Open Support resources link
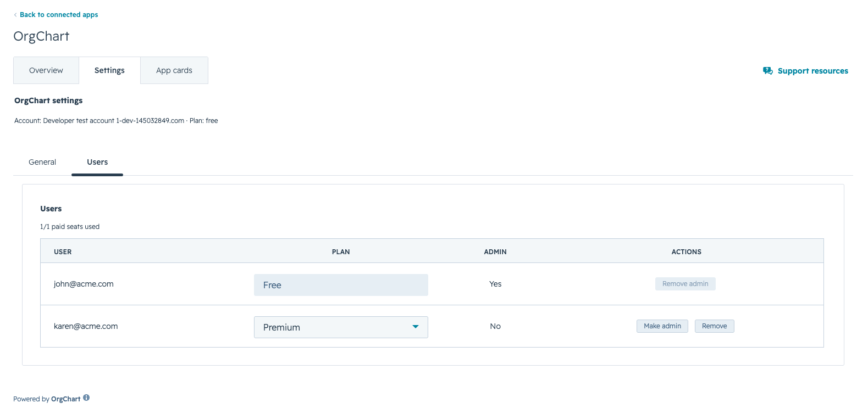 click(812, 71)
